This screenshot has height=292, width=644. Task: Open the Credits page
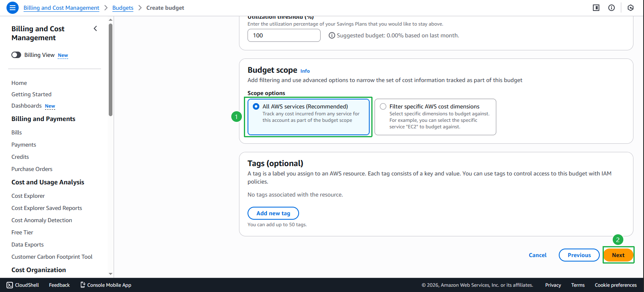(x=20, y=157)
